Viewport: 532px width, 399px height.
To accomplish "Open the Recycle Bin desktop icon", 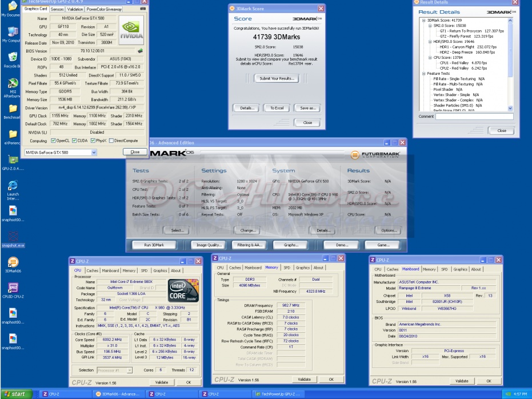I will (12, 57).
